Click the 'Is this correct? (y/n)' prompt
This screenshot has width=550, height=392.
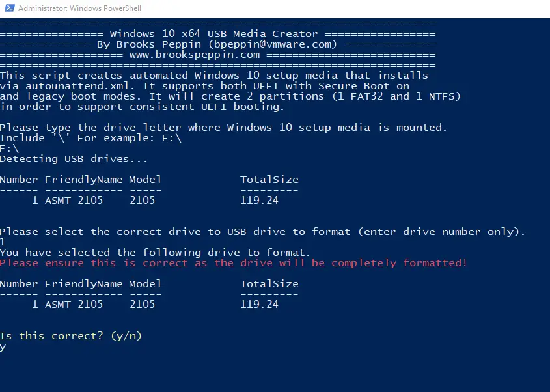(x=70, y=336)
